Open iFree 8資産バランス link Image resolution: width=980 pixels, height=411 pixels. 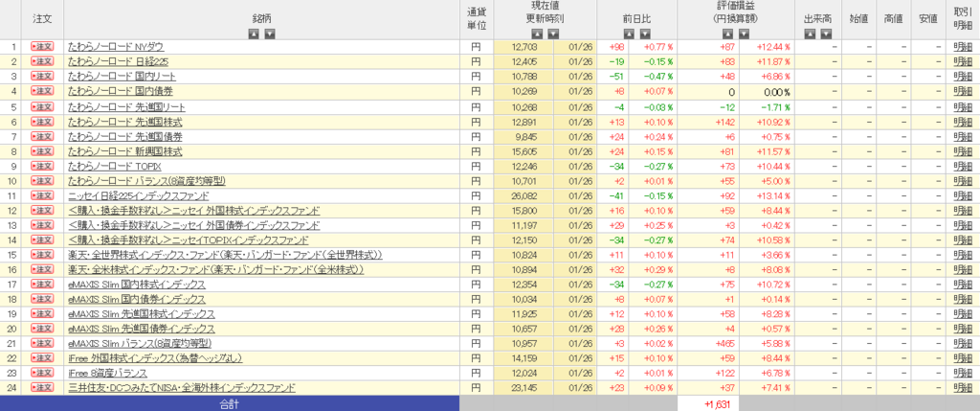click(107, 374)
